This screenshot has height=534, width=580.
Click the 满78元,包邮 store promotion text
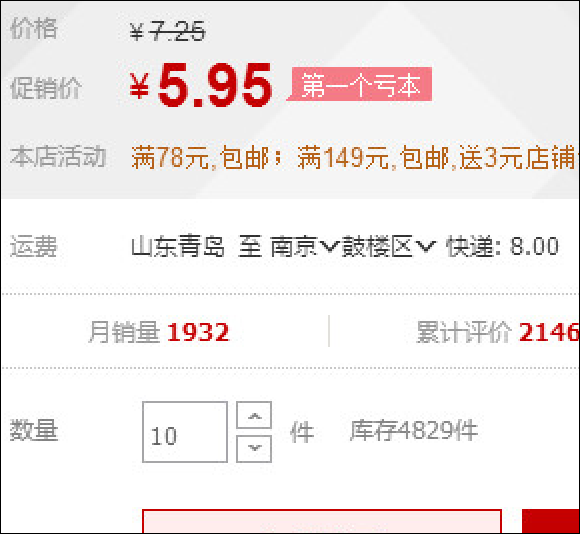click(x=200, y=158)
